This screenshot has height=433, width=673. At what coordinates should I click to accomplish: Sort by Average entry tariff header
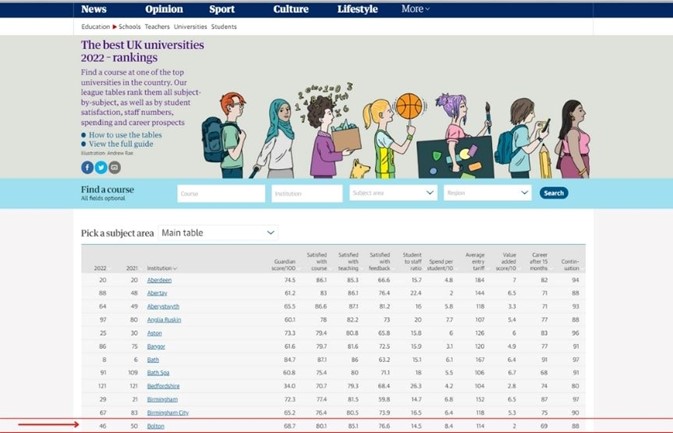(x=475, y=261)
